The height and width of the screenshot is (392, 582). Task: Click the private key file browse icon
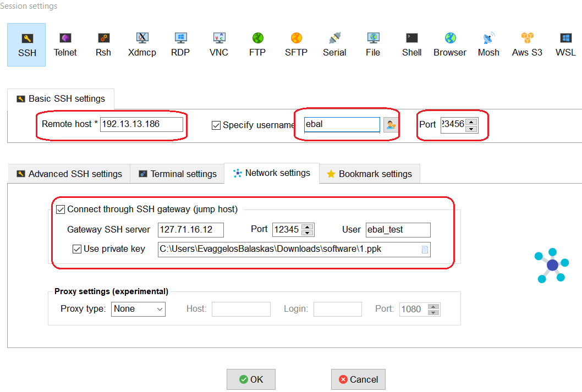pyautogui.click(x=425, y=249)
